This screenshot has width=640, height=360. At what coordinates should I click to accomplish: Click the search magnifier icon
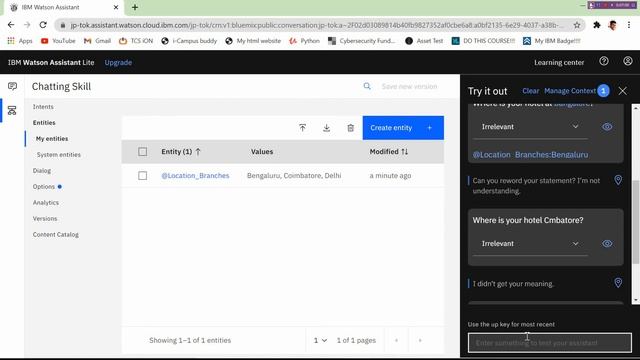click(367, 86)
